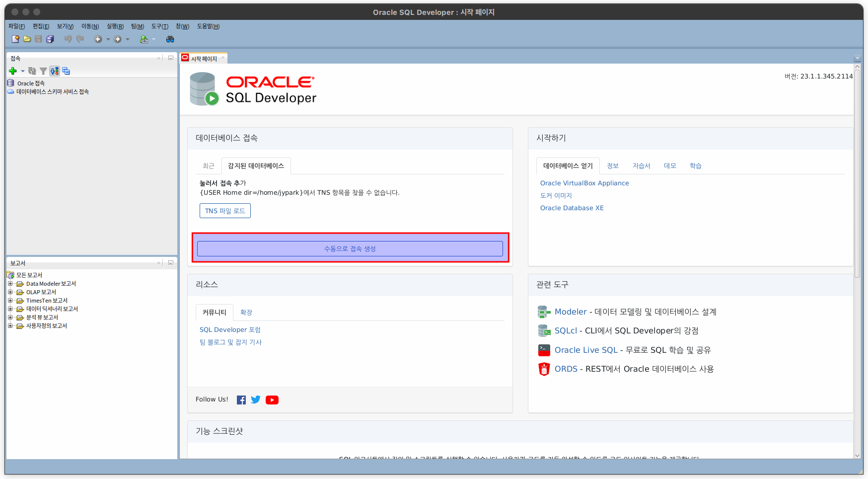
Task: Click the collapse all connections icon
Action: [66, 71]
